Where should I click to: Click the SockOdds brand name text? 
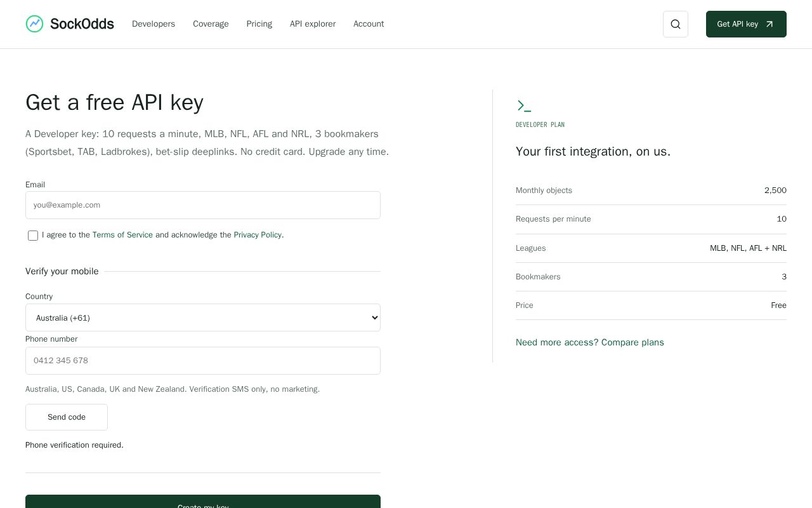coord(82,24)
